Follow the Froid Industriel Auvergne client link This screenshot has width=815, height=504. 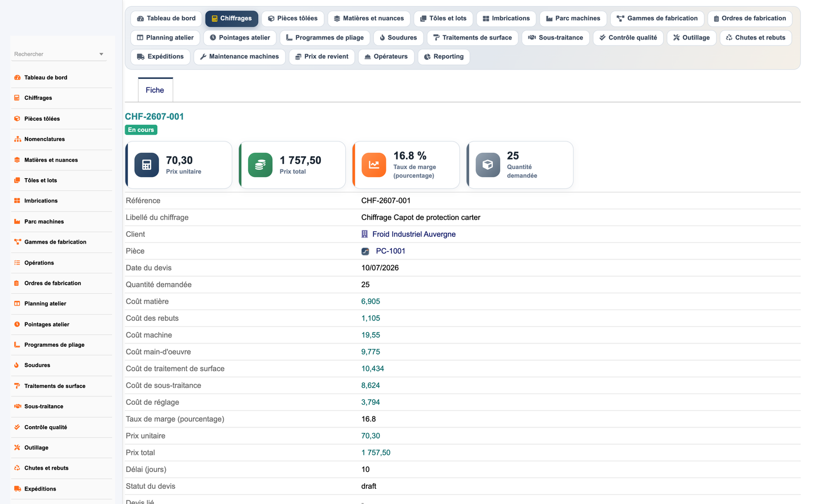point(414,235)
